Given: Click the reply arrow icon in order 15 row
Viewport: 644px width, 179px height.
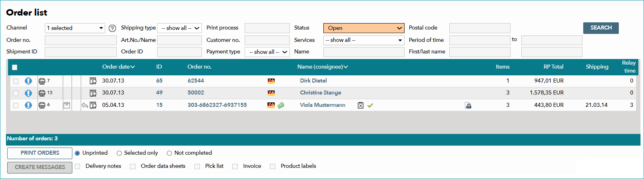Looking at the screenshot, I should point(85,105).
